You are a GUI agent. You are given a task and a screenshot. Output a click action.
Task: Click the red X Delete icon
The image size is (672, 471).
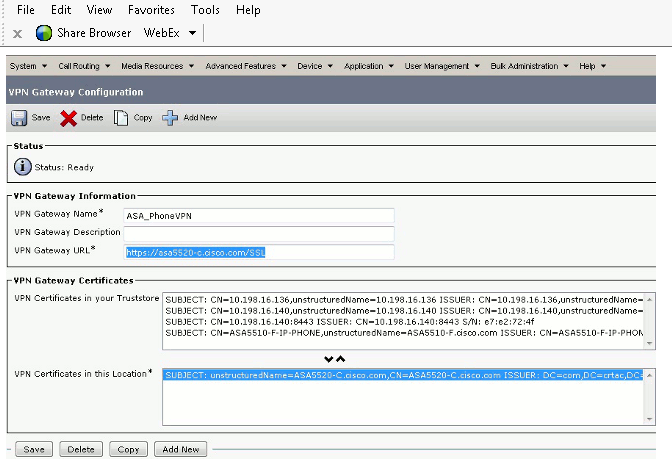(69, 118)
